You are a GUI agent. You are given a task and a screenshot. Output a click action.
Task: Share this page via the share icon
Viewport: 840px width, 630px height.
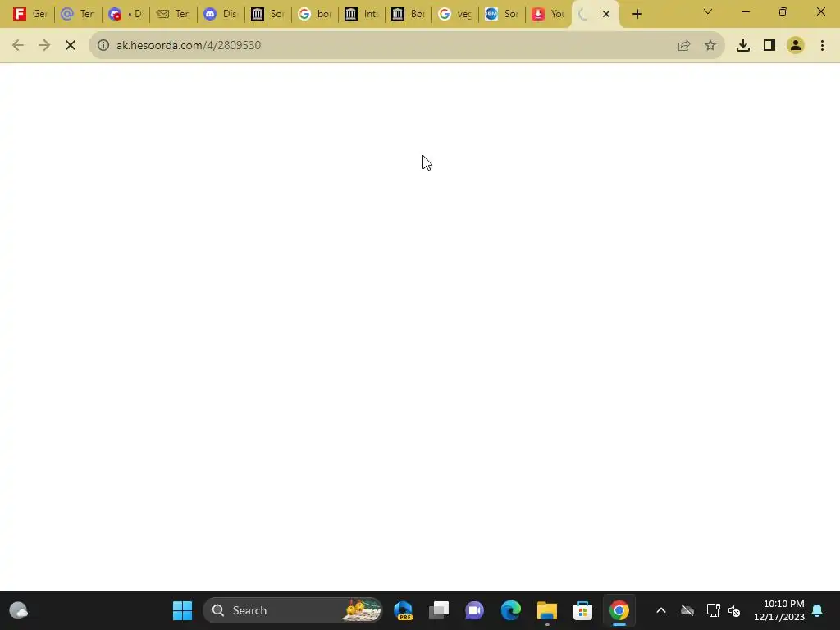point(684,46)
